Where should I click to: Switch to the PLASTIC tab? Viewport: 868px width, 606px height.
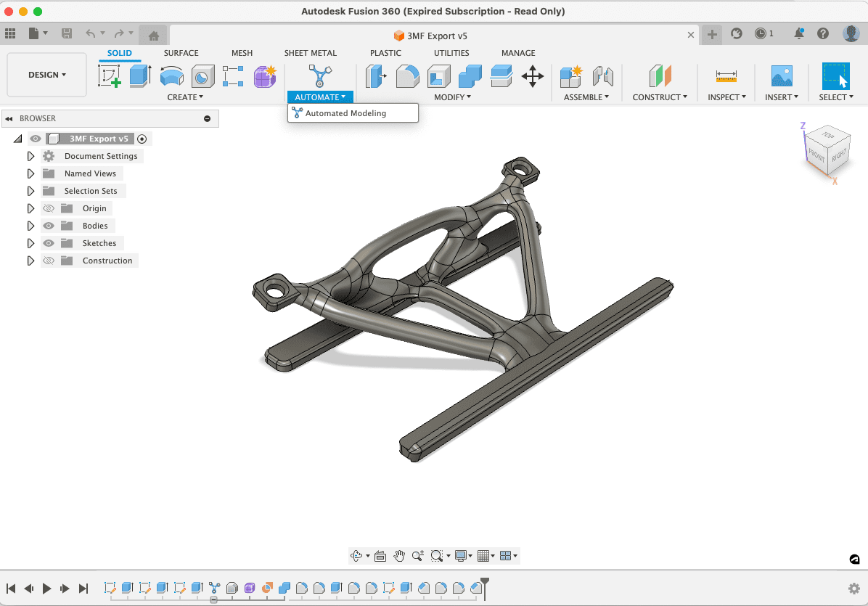pyautogui.click(x=386, y=53)
